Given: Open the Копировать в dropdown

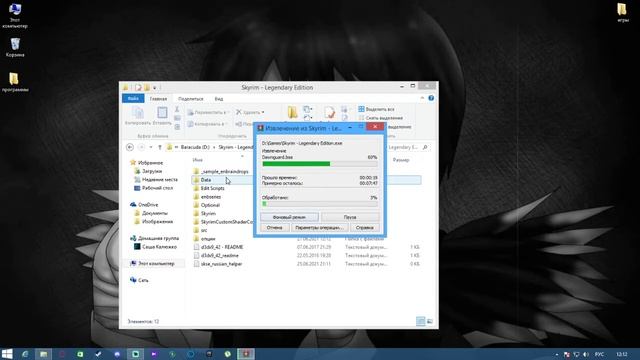Looking at the screenshot, I should click(x=207, y=124).
